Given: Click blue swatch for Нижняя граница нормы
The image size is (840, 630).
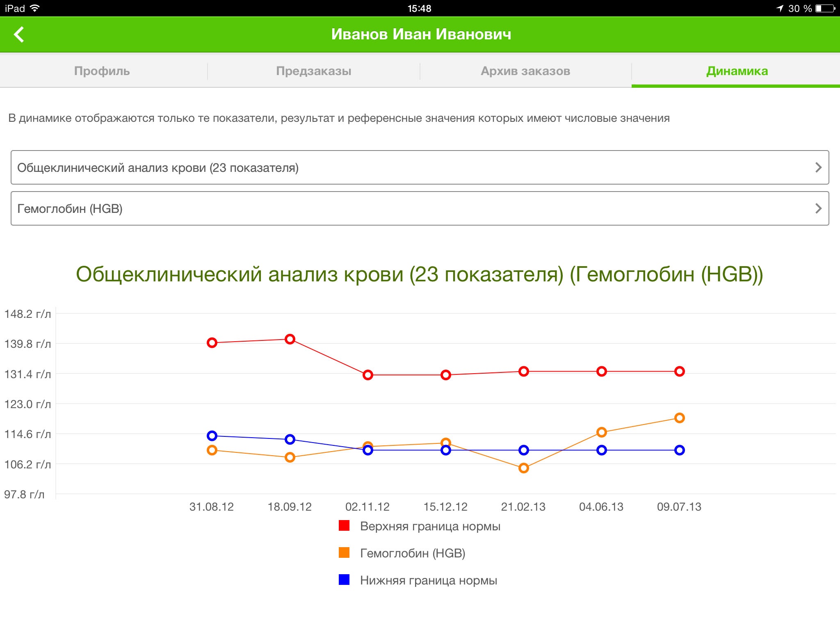Looking at the screenshot, I should click(x=344, y=580).
